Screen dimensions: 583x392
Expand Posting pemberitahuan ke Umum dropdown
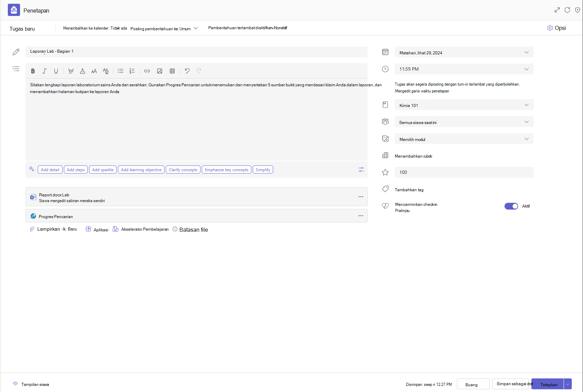click(x=196, y=29)
